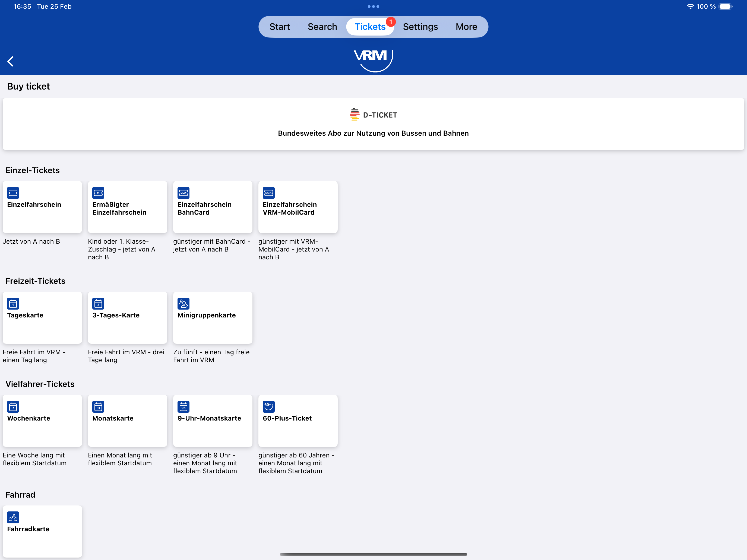747x560 pixels.
Task: Tap 'Einen Monat lang mit flexiblem Startdatum'
Action: [120, 459]
